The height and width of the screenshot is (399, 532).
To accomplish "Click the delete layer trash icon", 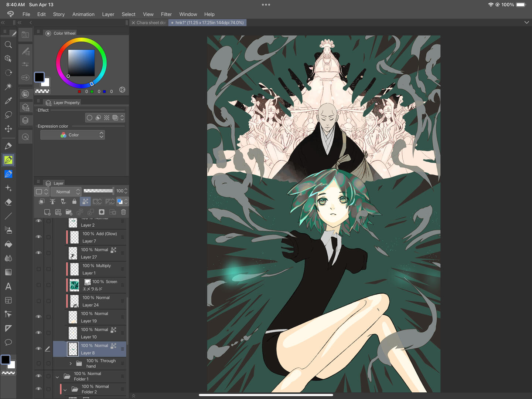I will pyautogui.click(x=123, y=212).
